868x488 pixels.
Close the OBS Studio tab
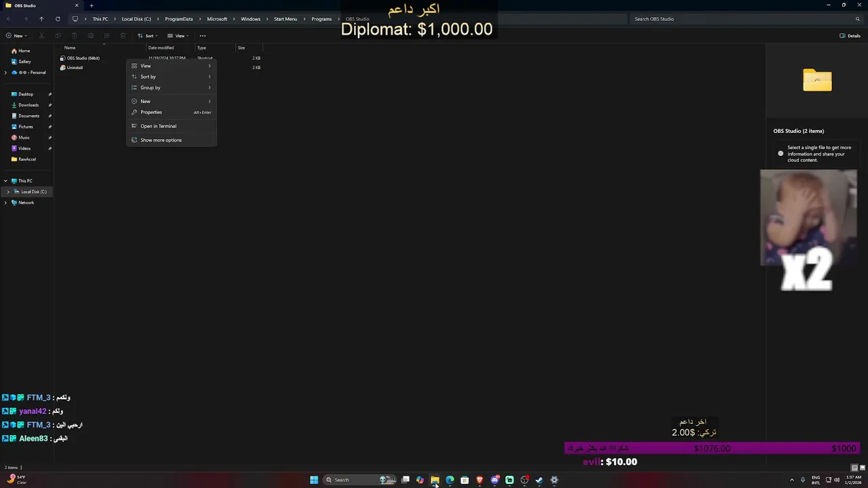pyautogui.click(x=77, y=5)
